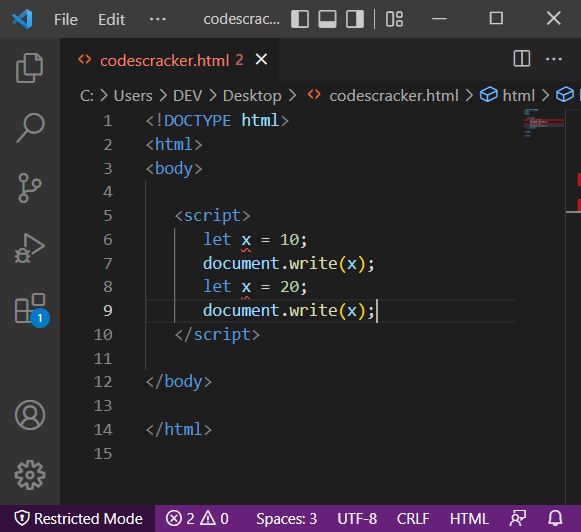This screenshot has width=581, height=532.
Task: Click Restricted Mode in status bar
Action: pyautogui.click(x=78, y=518)
